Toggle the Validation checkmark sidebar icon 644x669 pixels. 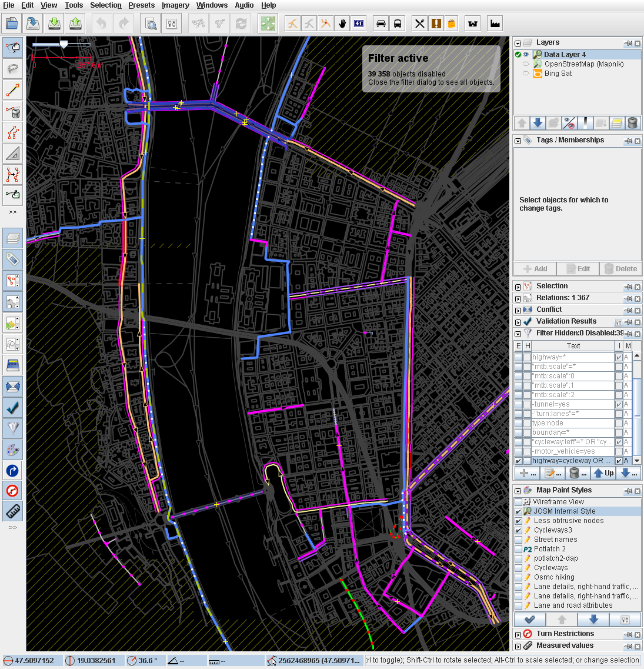click(13, 408)
